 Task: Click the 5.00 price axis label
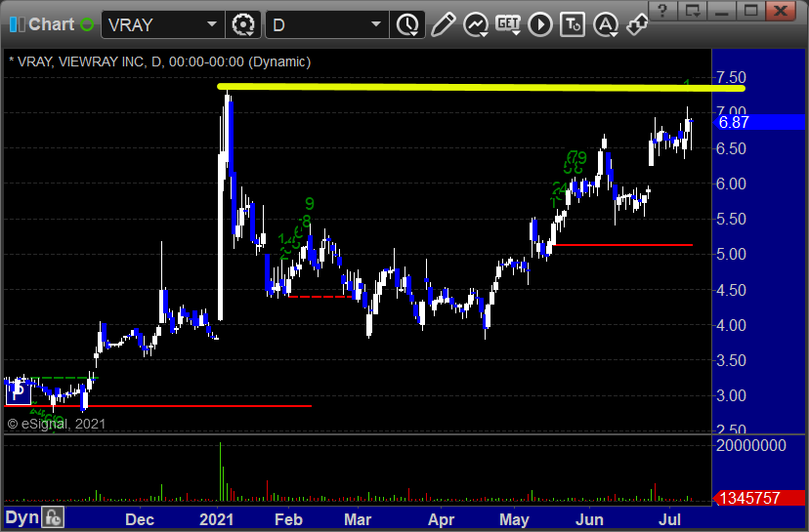point(731,254)
